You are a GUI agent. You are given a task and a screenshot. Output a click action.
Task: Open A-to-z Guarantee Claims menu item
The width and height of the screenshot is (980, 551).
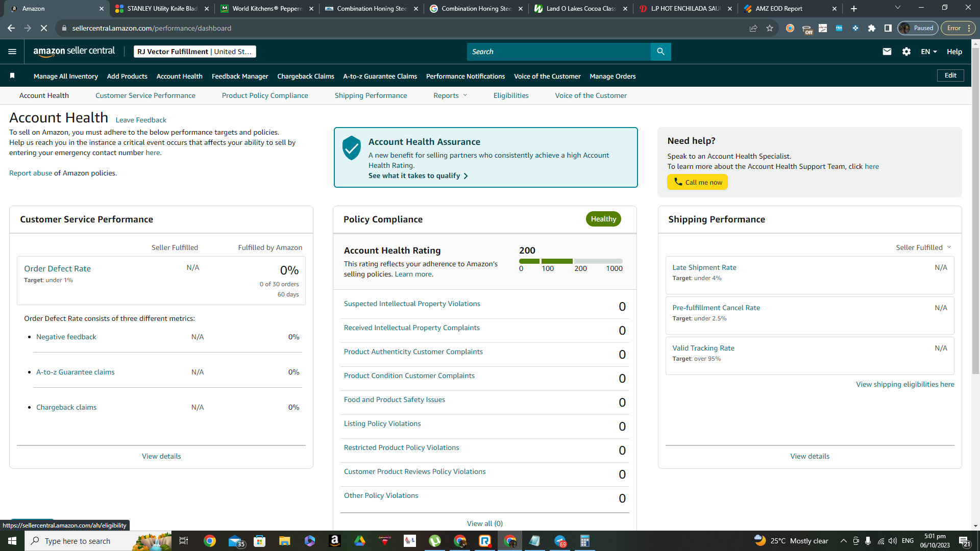(x=380, y=76)
